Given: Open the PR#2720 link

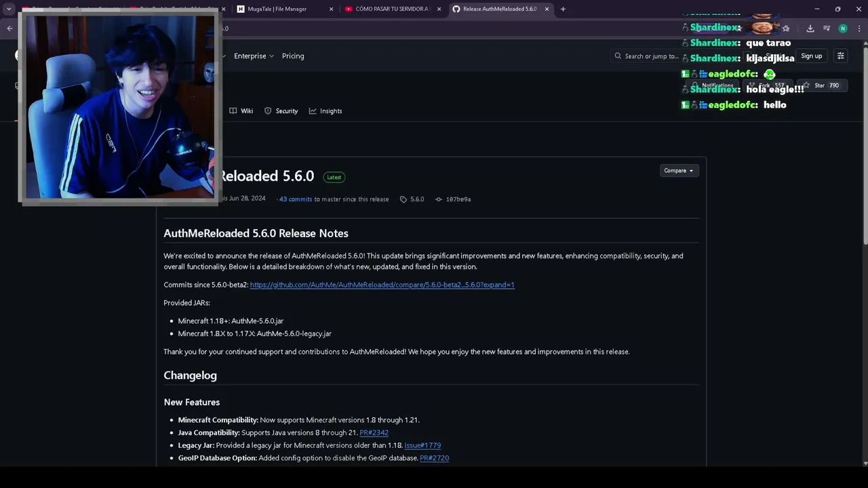Looking at the screenshot, I should (434, 458).
